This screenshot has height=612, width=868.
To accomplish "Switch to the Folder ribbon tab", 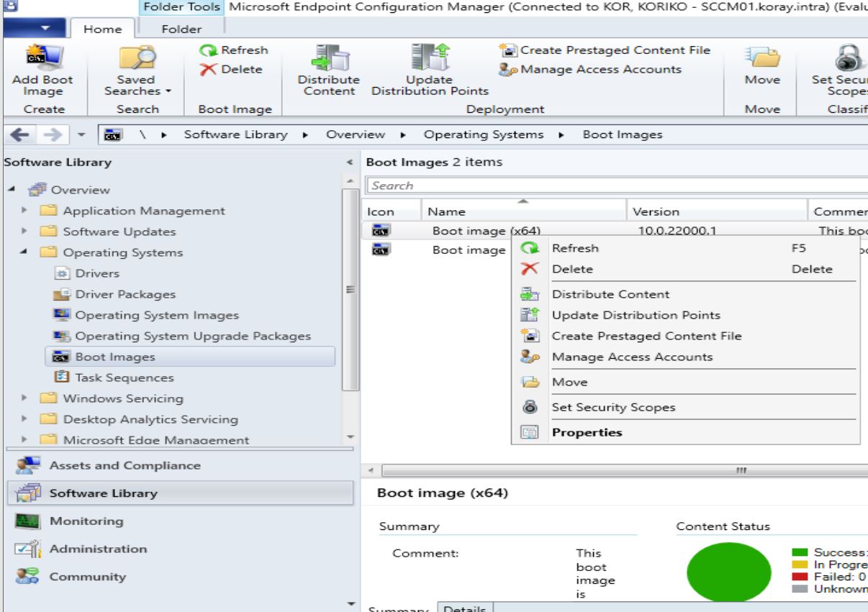I will (x=180, y=29).
